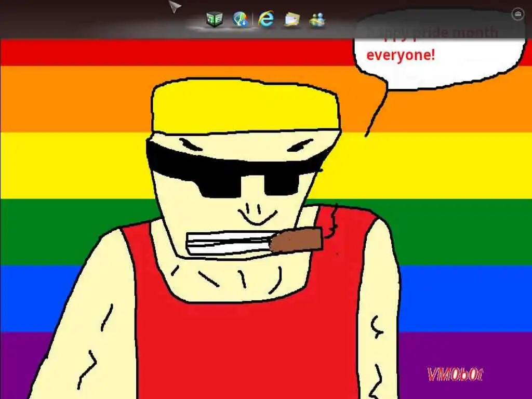Open the green cube dock icon
The width and height of the screenshot is (532, 399).
pos(215,19)
